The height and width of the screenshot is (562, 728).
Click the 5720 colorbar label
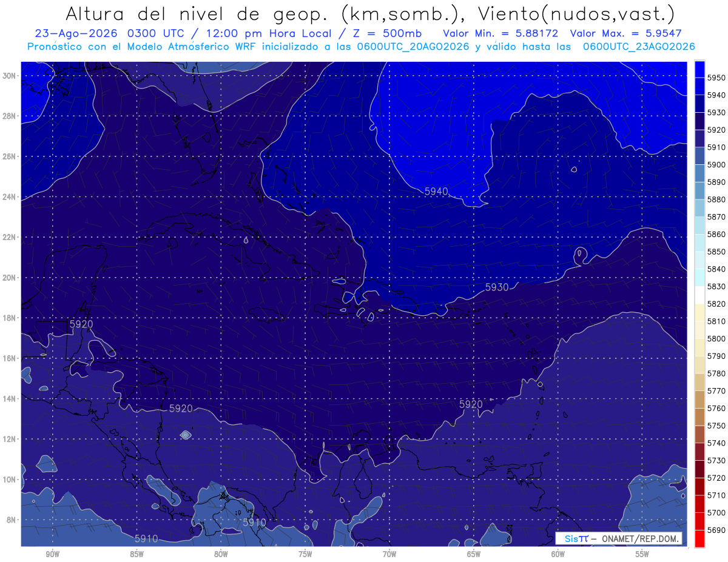716,478
